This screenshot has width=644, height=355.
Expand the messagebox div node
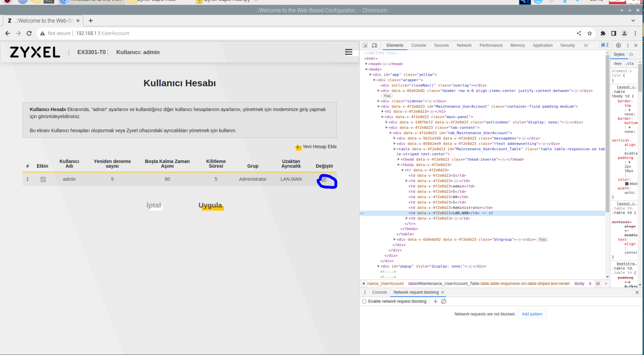coord(394,138)
